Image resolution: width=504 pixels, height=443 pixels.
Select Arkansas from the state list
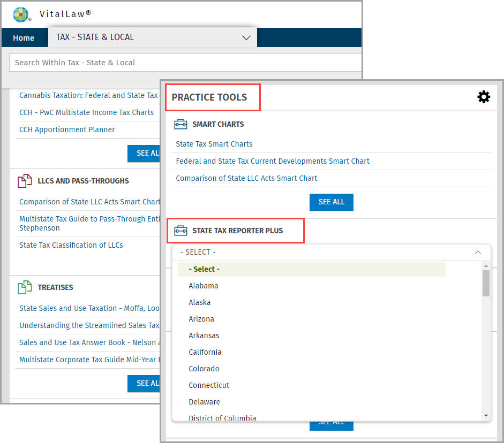(x=204, y=335)
